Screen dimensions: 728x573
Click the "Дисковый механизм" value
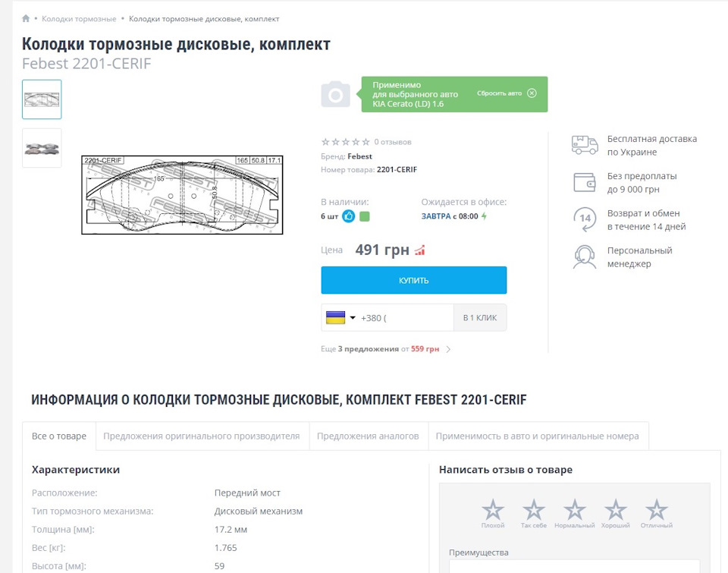pyautogui.click(x=259, y=512)
